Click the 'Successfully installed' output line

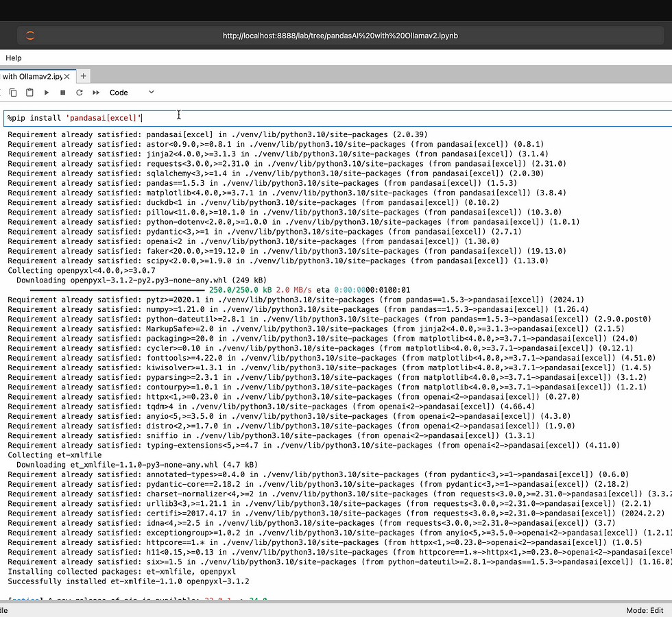128,581
